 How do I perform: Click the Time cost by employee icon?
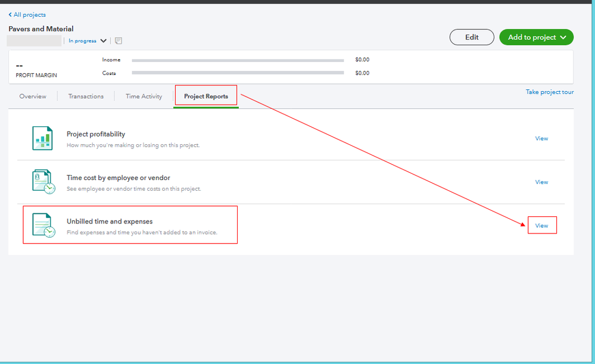[43, 182]
